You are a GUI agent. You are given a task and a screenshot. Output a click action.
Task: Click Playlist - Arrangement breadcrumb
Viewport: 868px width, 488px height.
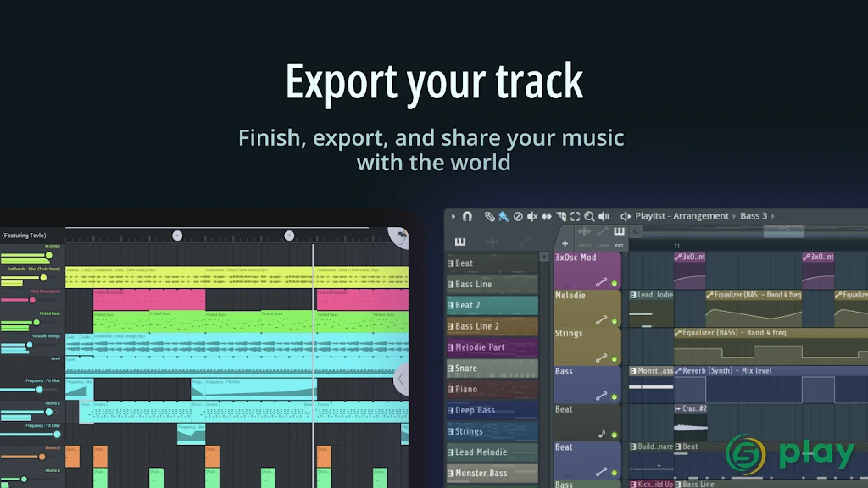click(x=682, y=216)
